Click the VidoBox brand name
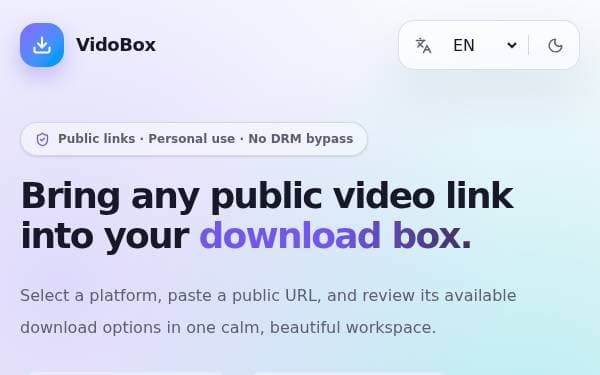The width and height of the screenshot is (600, 375). point(116,45)
